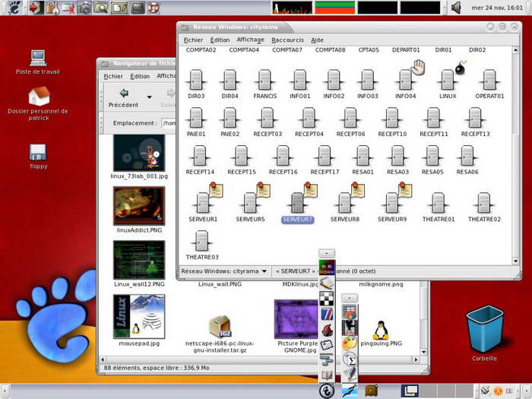Image resolution: width=532 pixels, height=399 pixels.
Task: Expand the Réseau Windows: cityrama location dropdown
Action: click(264, 271)
